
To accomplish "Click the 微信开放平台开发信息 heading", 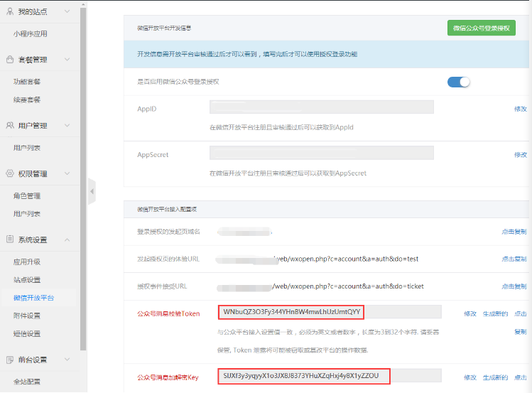I will click(x=164, y=28).
